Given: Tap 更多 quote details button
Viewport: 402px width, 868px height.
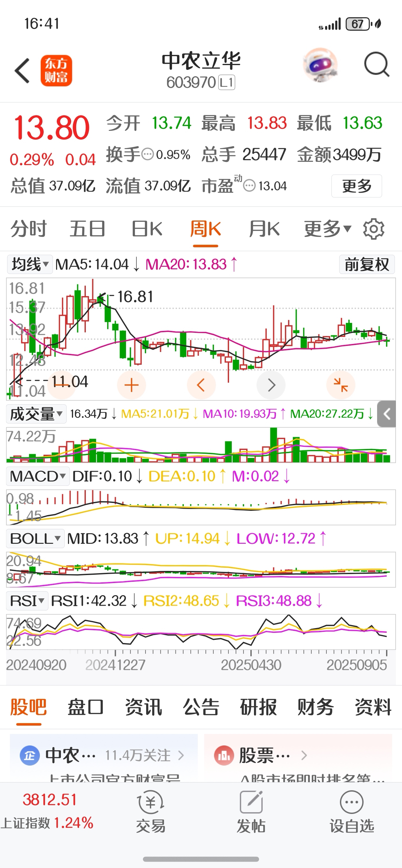Looking at the screenshot, I should coord(356,186).
